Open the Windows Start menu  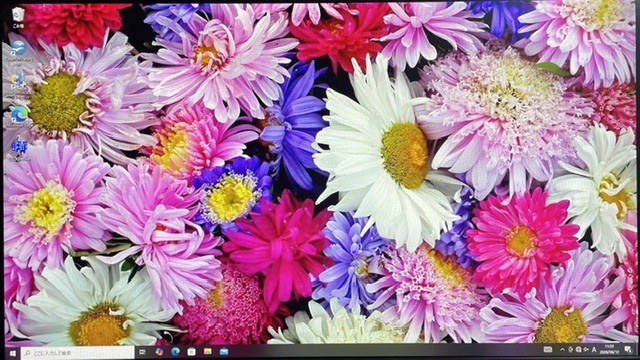click(12, 353)
